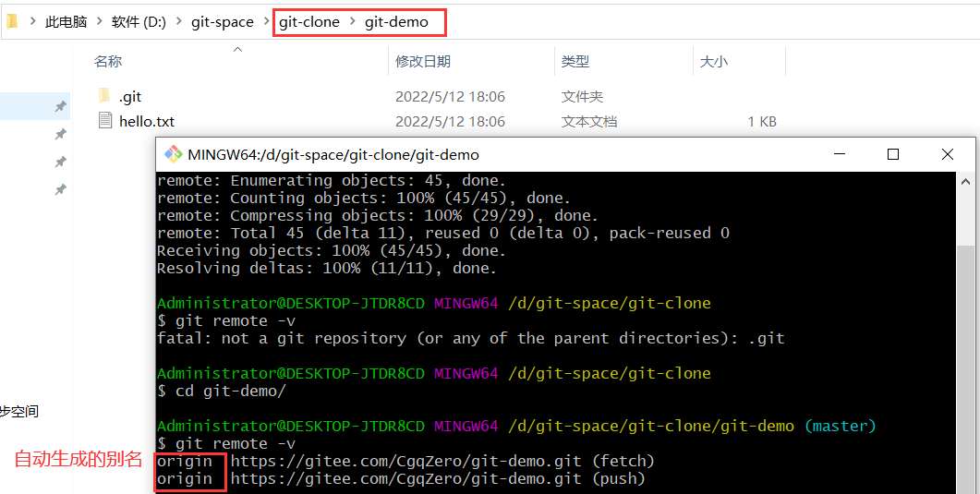Click 'Resolving deltas: 100%' output line
The image size is (980, 494).
point(327,269)
